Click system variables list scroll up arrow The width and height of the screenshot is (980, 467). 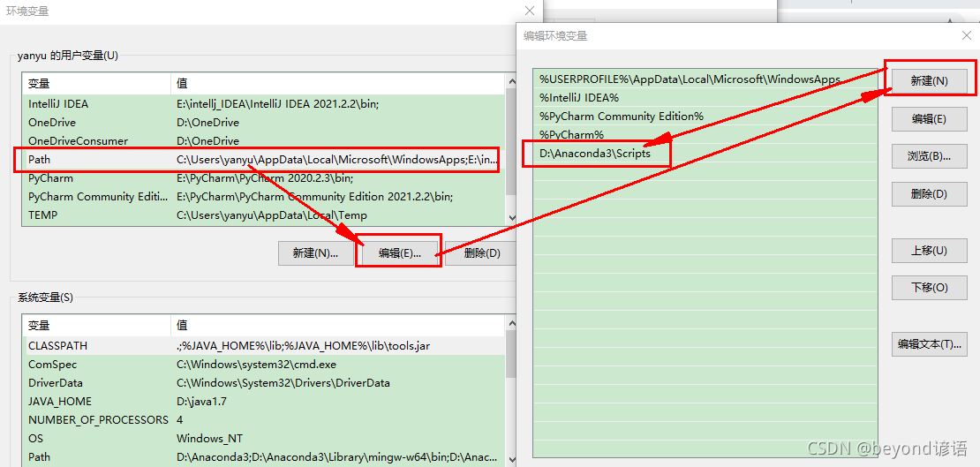click(x=511, y=323)
